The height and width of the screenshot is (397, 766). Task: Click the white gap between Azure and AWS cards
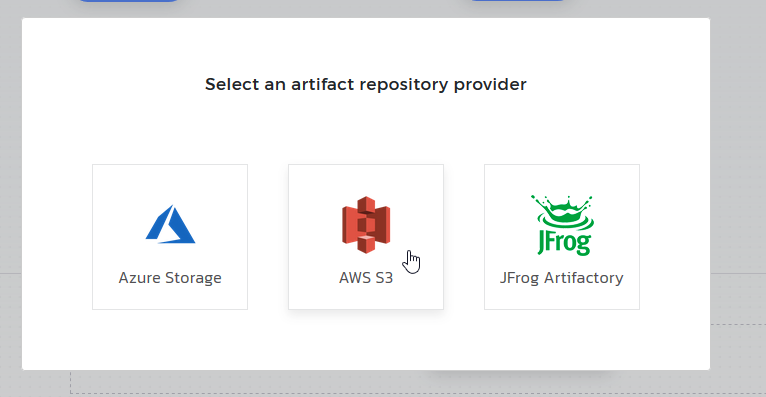pos(268,237)
